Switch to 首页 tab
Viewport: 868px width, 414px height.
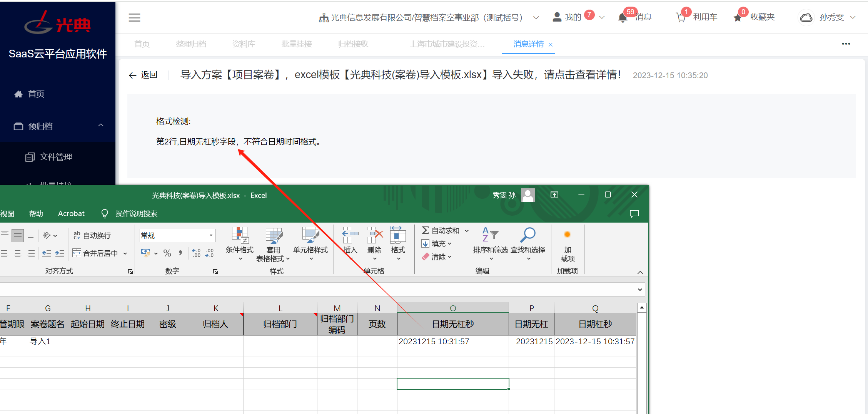[x=142, y=44]
